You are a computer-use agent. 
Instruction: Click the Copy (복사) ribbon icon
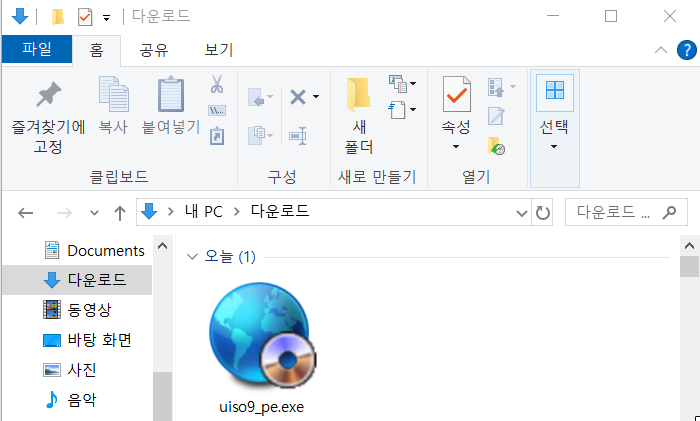113,94
